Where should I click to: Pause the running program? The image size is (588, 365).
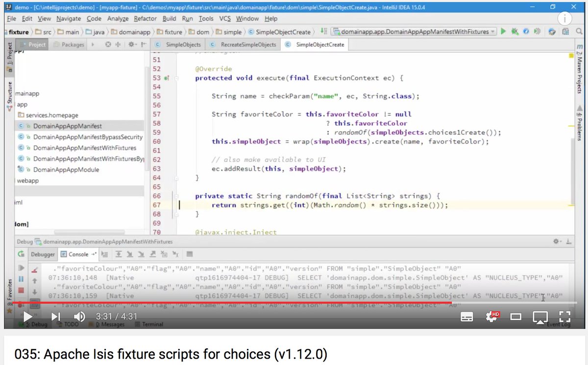(x=21, y=279)
